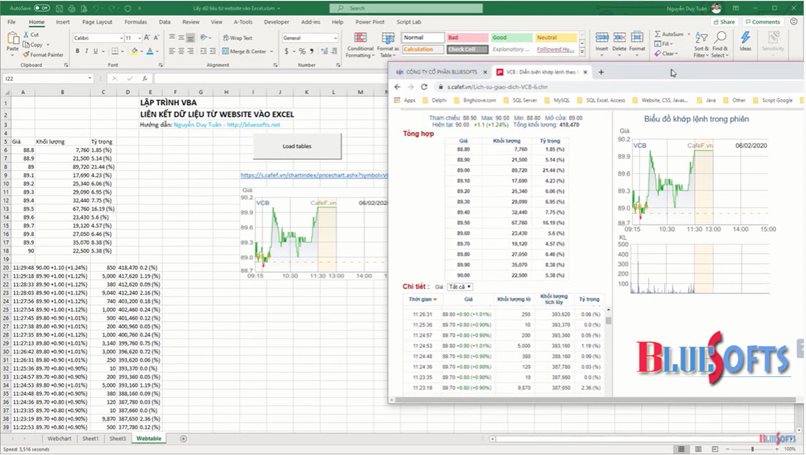Open the font name Calibri dropdown
The height and width of the screenshot is (455, 806).
[121, 38]
